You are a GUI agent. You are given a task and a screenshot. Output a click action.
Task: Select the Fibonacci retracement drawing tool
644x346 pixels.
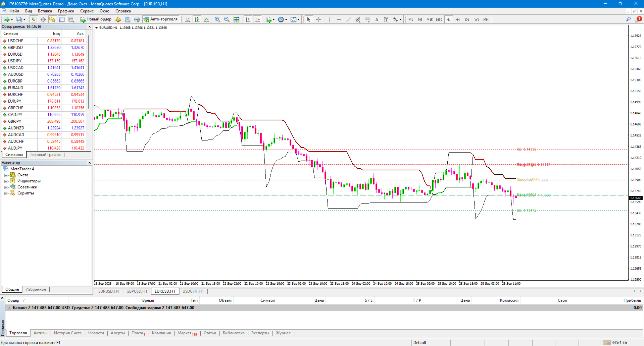click(367, 19)
